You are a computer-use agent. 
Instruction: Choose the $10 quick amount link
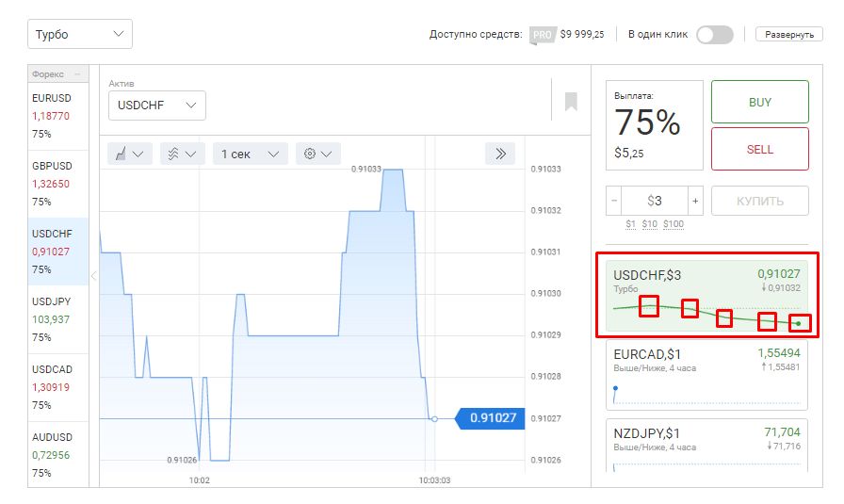[x=650, y=224]
